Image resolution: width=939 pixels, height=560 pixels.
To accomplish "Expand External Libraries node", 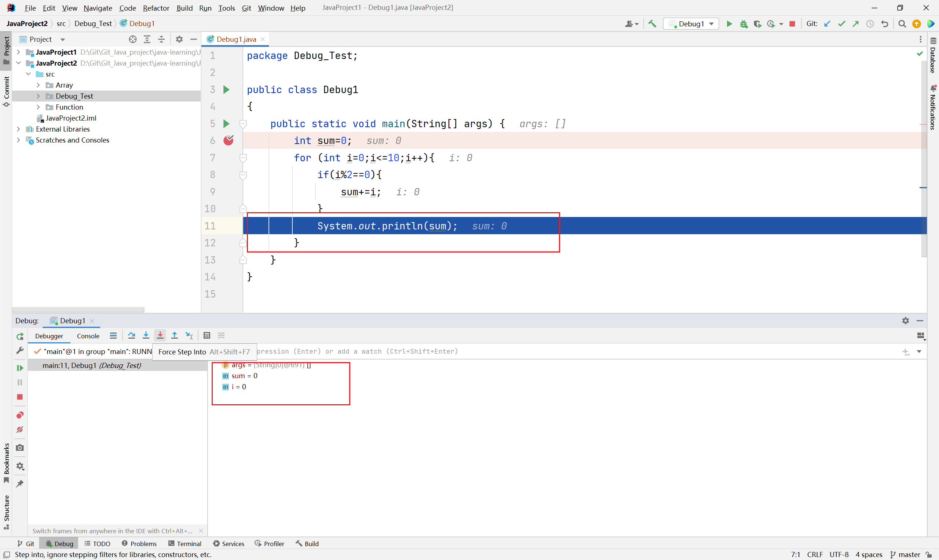I will point(18,129).
